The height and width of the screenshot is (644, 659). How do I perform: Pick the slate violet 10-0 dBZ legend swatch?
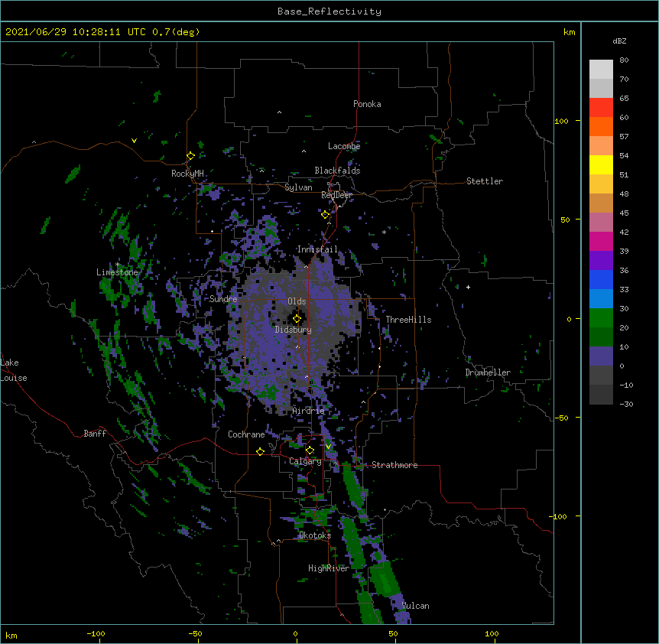[x=601, y=356]
